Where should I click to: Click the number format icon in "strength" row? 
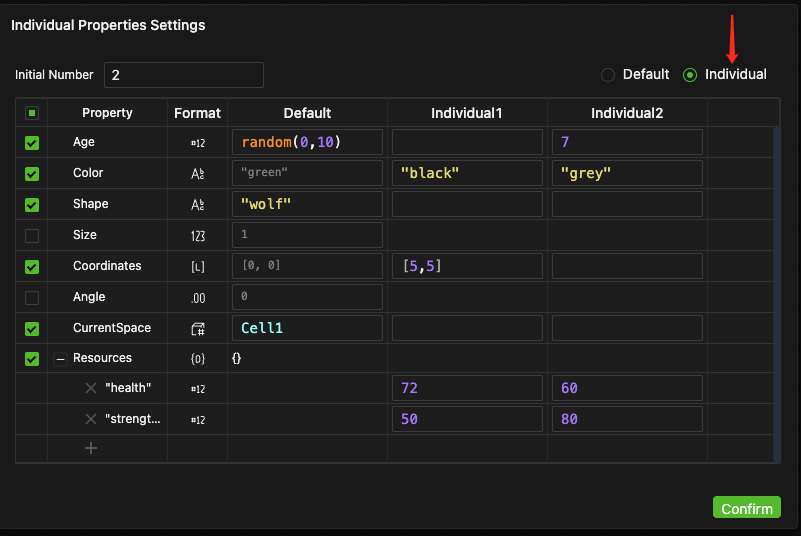tap(198, 420)
